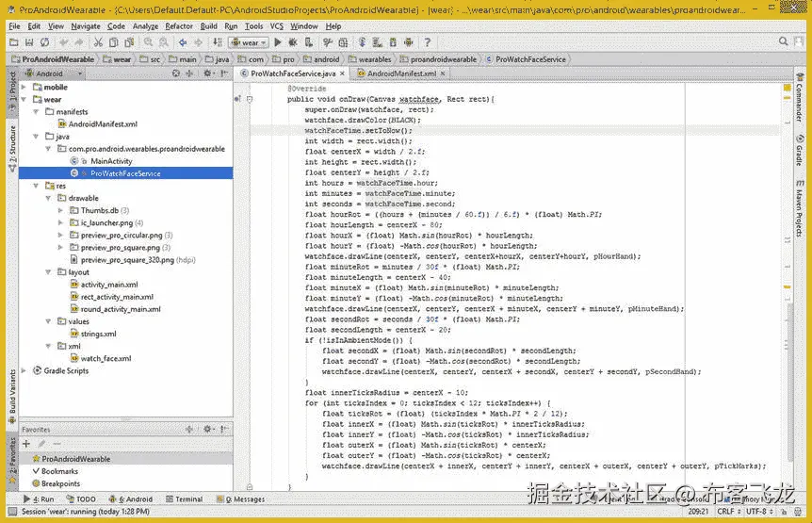Open the 0: Messages tool window

point(241,499)
